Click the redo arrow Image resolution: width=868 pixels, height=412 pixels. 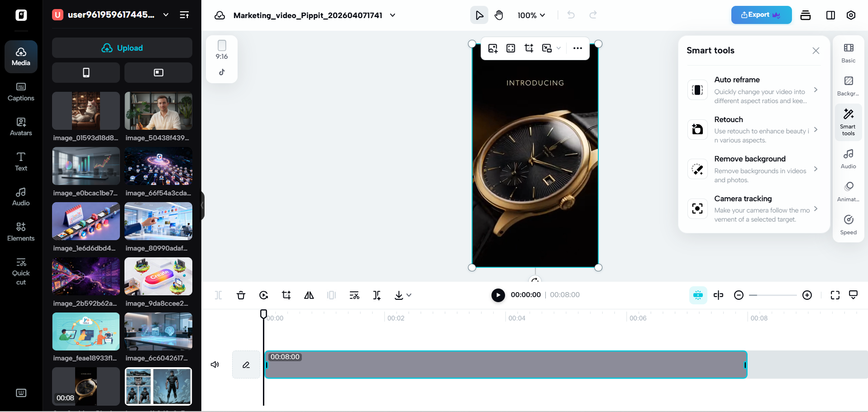(x=593, y=15)
